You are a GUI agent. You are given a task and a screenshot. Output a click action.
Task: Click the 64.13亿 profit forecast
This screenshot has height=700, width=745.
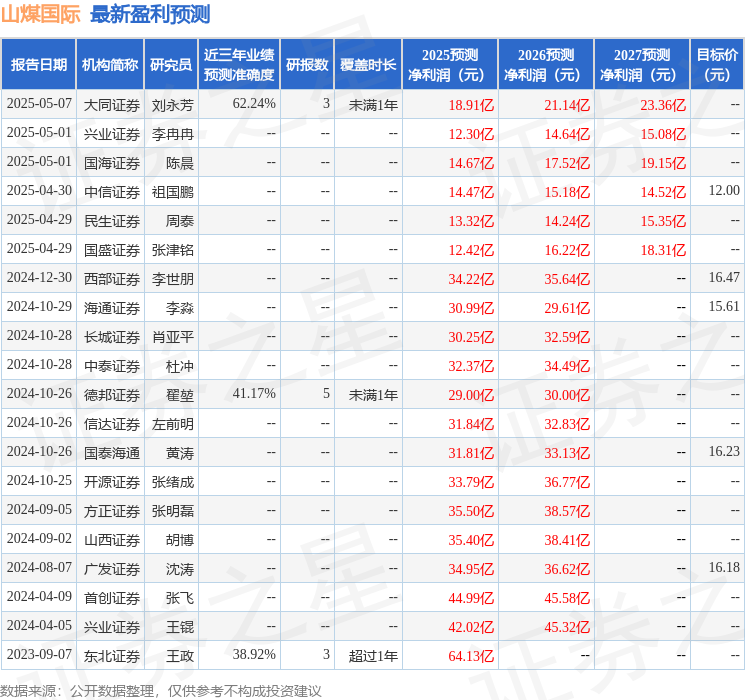[x=471, y=656]
